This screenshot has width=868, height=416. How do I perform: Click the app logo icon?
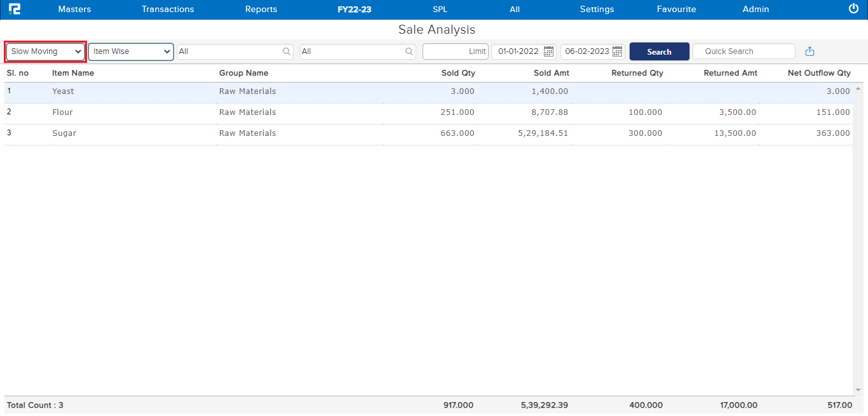click(x=14, y=10)
